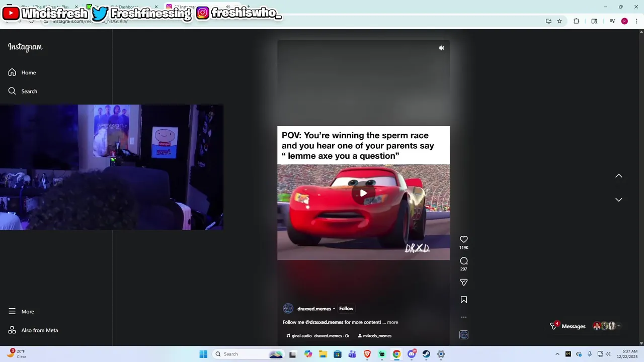Go to the next reel with down chevron

619,200
